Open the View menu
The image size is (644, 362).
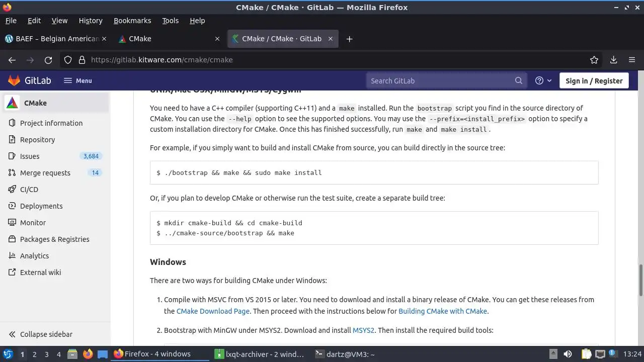tap(59, 21)
